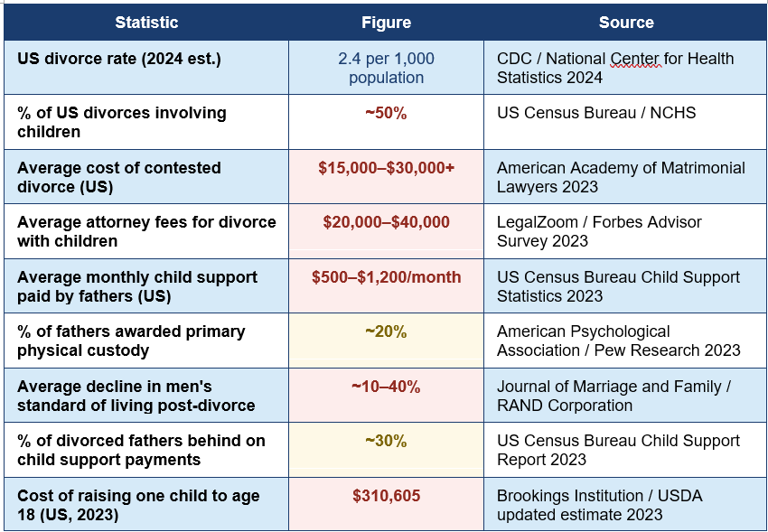Select the ~50% figure cell
768x532 pixels.
coord(386,122)
